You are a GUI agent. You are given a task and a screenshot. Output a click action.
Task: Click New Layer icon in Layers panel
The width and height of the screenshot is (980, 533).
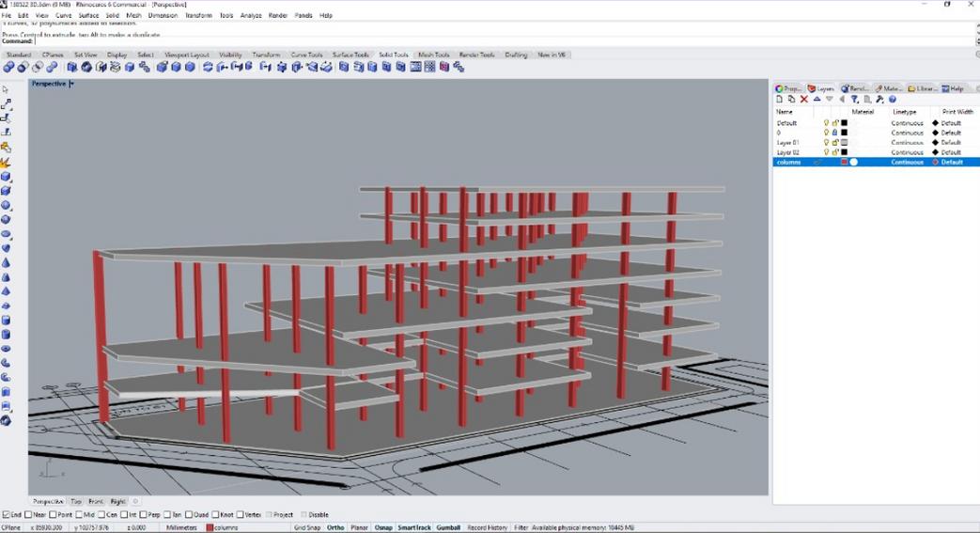pos(779,100)
